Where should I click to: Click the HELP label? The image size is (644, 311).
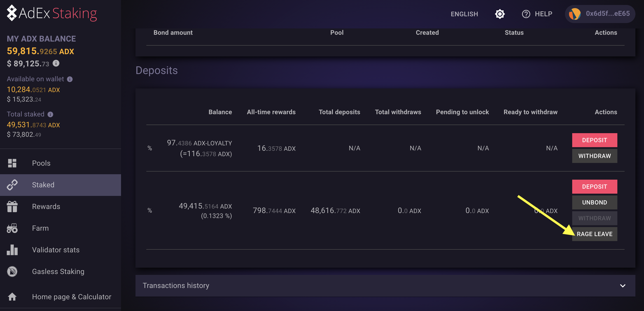click(543, 14)
